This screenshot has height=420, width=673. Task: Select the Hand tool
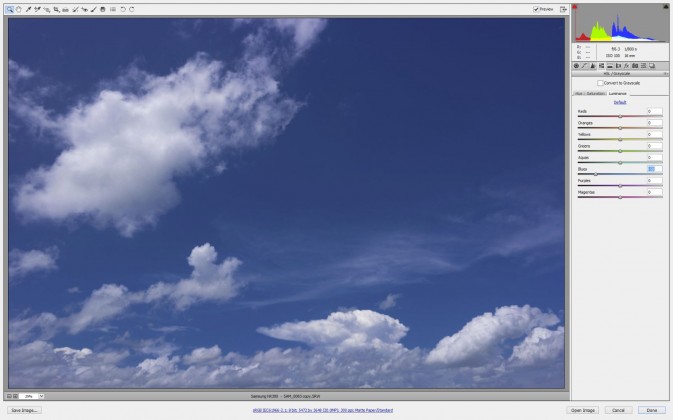(18, 9)
